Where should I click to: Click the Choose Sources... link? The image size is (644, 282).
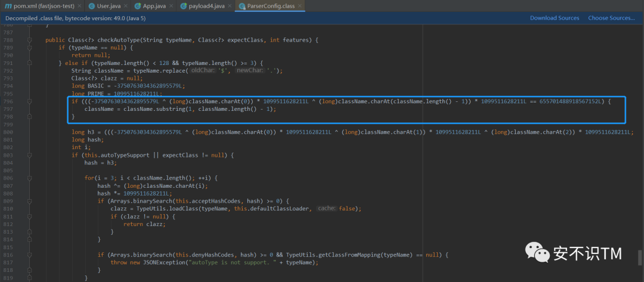tap(611, 18)
